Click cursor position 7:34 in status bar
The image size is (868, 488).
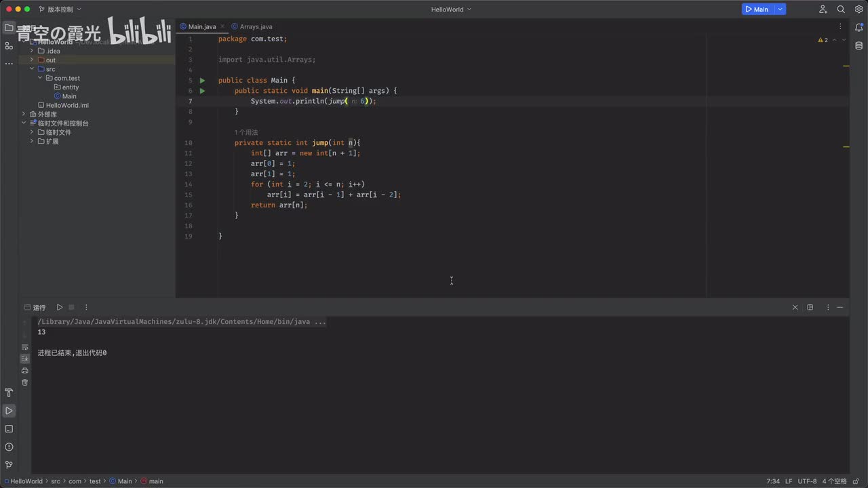(773, 481)
